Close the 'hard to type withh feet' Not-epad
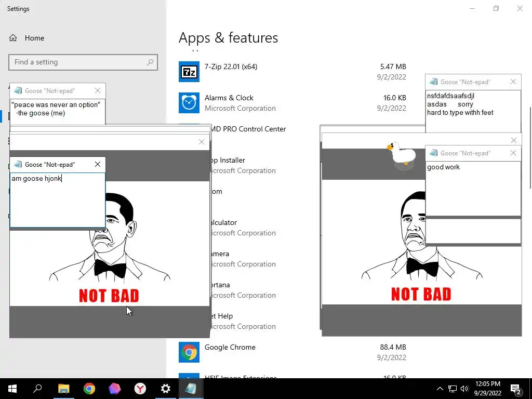This screenshot has height=399, width=532. coord(513,82)
